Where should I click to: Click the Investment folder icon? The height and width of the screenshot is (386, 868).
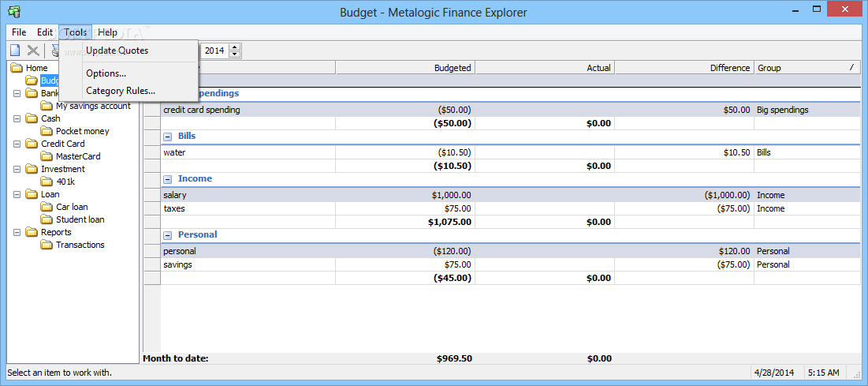point(32,169)
